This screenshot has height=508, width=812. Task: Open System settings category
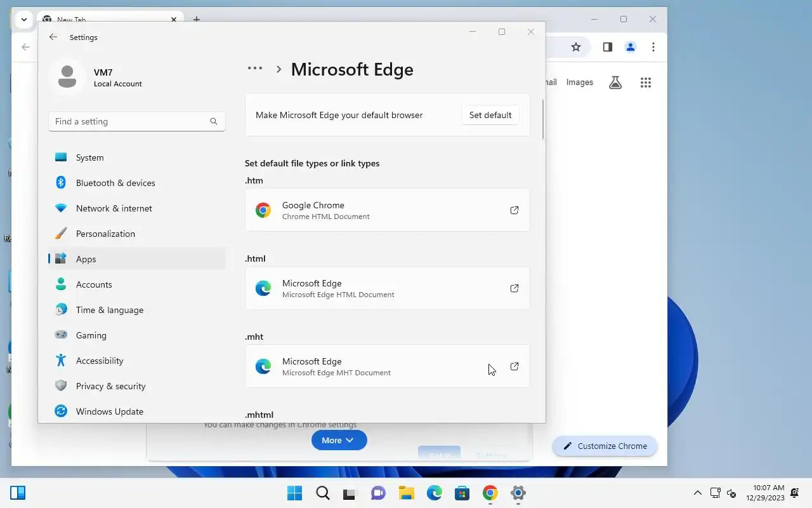pos(137,157)
